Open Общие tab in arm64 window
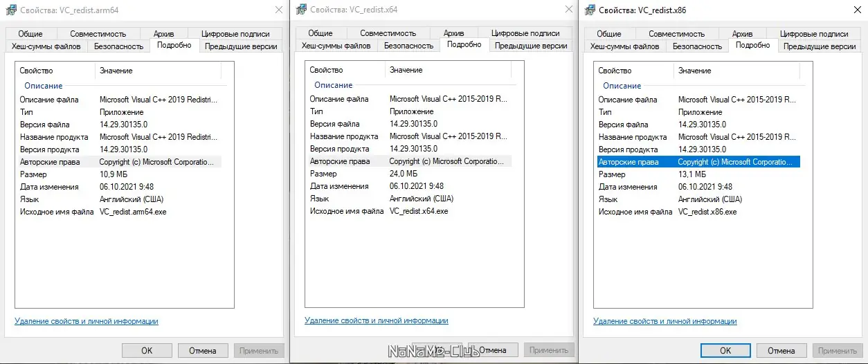The width and height of the screenshot is (868, 364). [x=30, y=33]
